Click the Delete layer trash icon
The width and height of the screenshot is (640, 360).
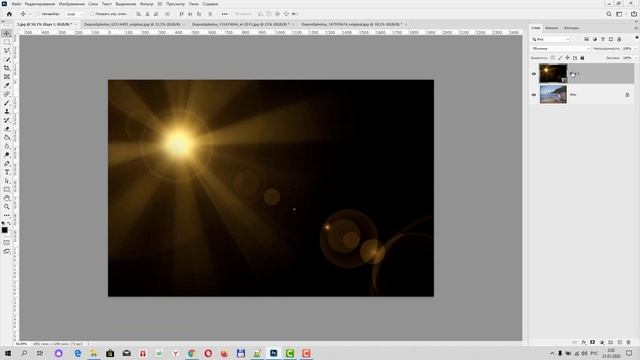coord(628,342)
